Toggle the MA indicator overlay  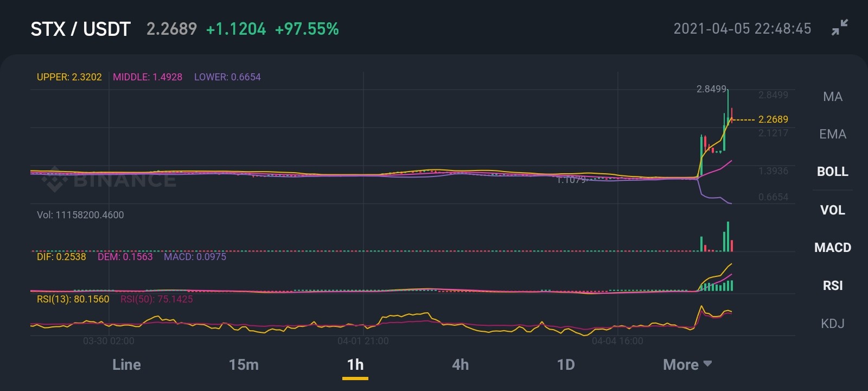pos(833,97)
